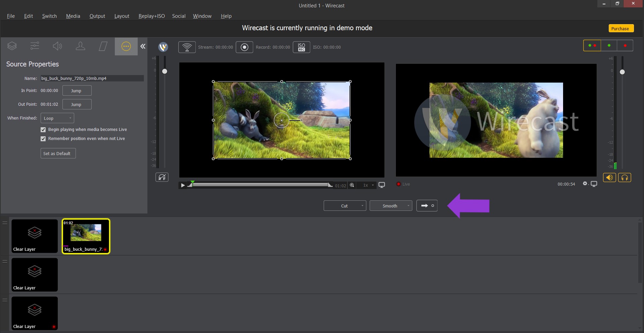Click the Set as Default button
The height and width of the screenshot is (333, 644).
pyautogui.click(x=57, y=153)
